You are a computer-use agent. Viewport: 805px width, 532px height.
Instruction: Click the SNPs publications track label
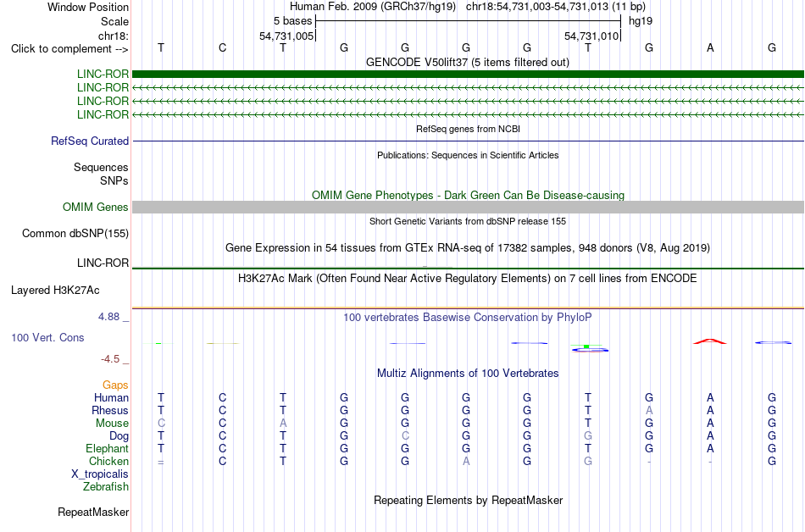(114, 180)
